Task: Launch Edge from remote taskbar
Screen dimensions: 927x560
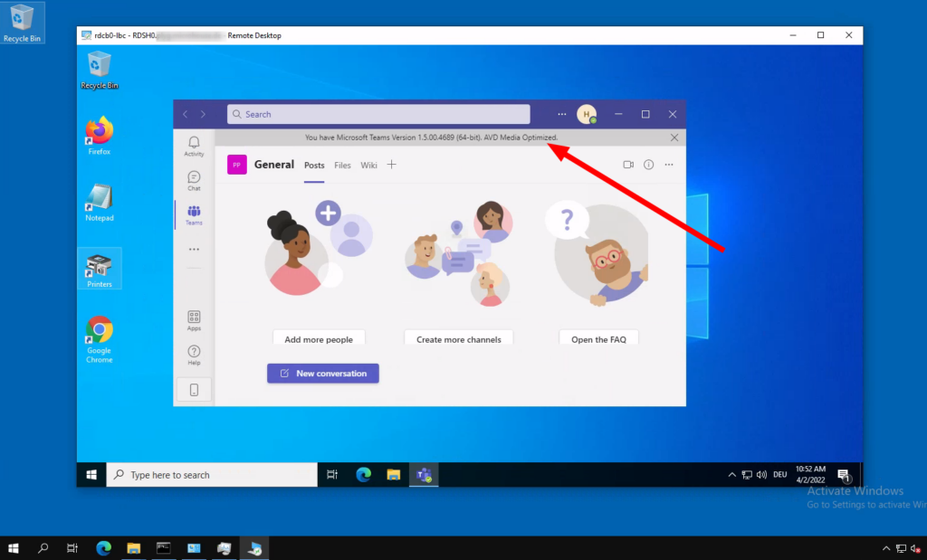Action: (x=364, y=475)
